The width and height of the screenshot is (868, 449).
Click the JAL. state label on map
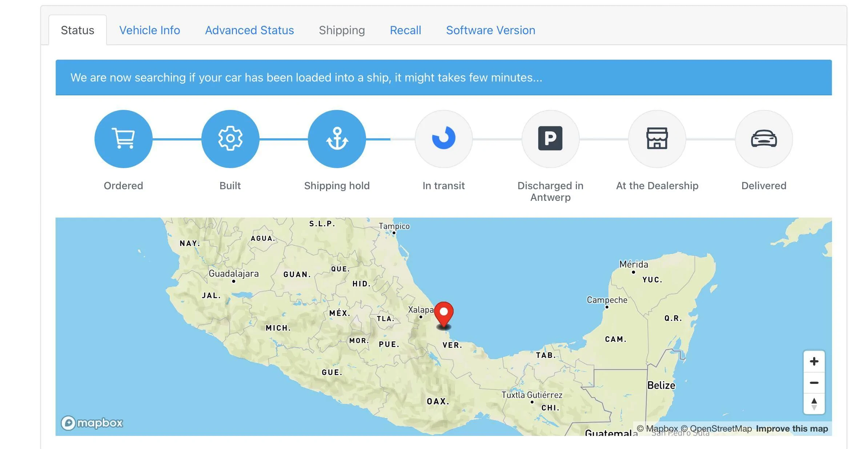tap(211, 295)
